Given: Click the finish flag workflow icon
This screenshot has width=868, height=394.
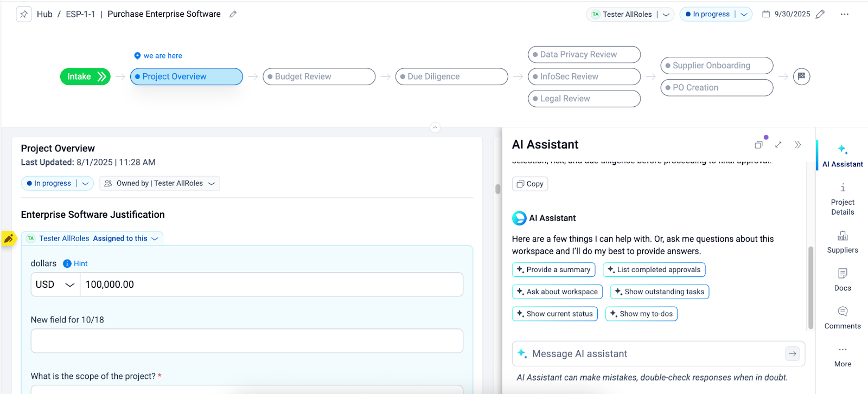Looking at the screenshot, I should [x=801, y=76].
